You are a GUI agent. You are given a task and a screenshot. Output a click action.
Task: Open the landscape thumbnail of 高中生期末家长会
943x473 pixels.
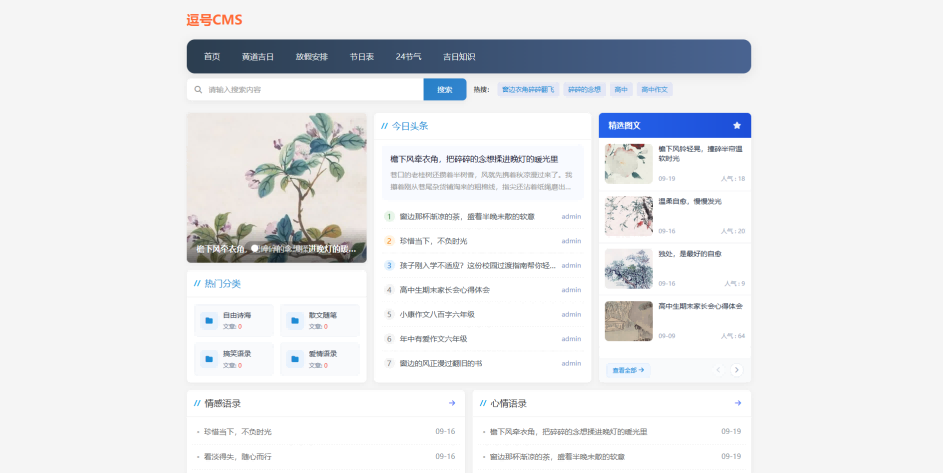point(628,321)
